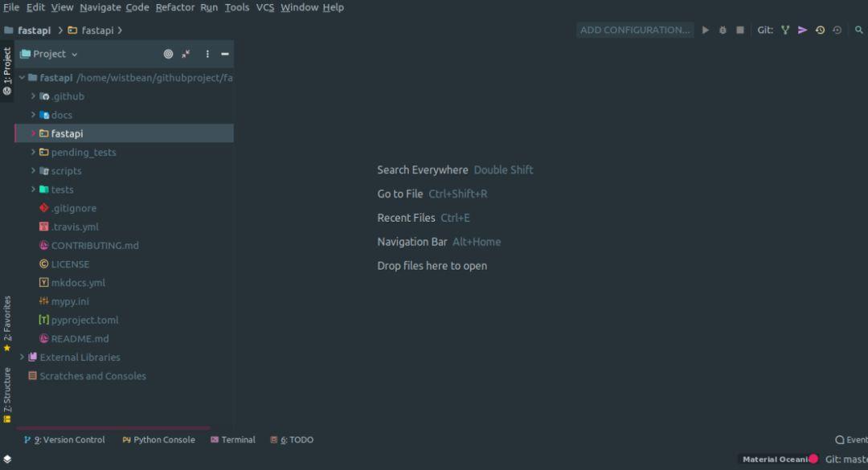This screenshot has height=470, width=868.
Task: Click the Git revert icon
Action: click(837, 30)
